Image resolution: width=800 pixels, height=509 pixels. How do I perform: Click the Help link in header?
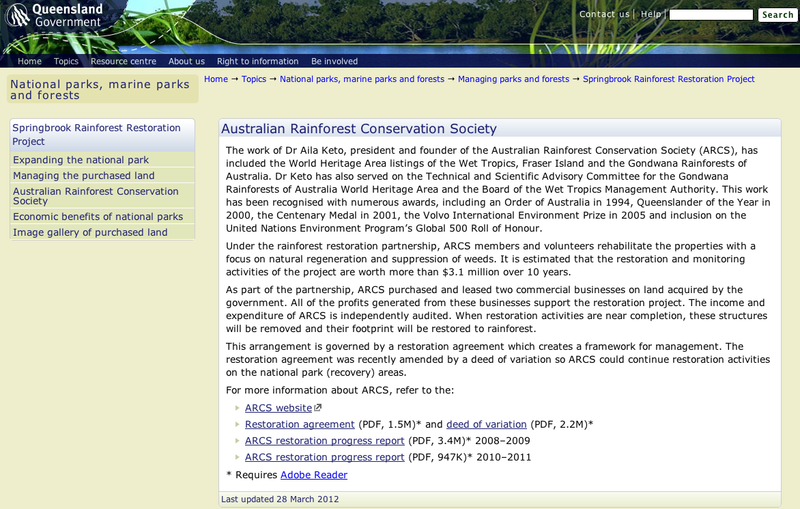pyautogui.click(x=651, y=14)
